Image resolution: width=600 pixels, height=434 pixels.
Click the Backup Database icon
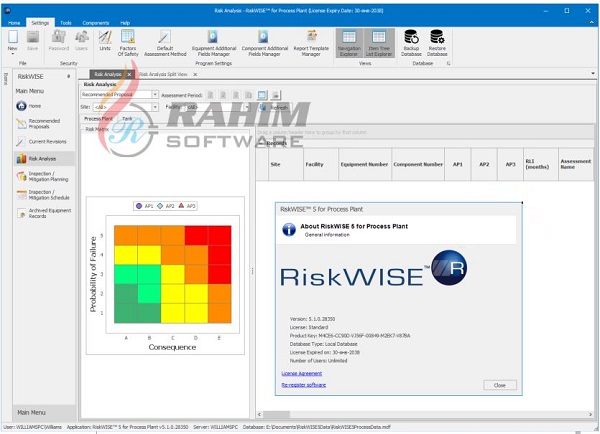[411, 43]
